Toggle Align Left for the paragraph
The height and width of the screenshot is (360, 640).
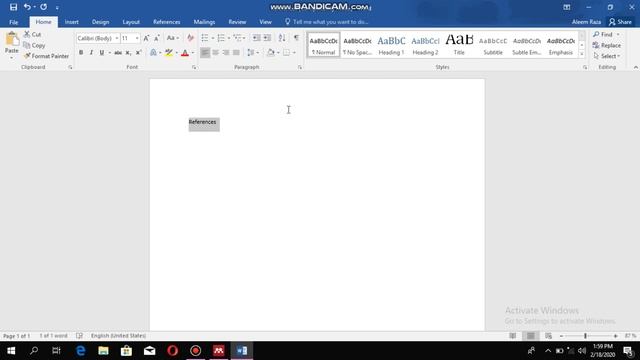(x=205, y=53)
